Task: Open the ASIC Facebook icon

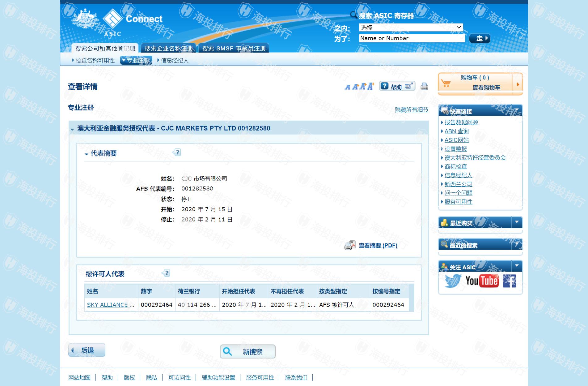Action: [509, 281]
